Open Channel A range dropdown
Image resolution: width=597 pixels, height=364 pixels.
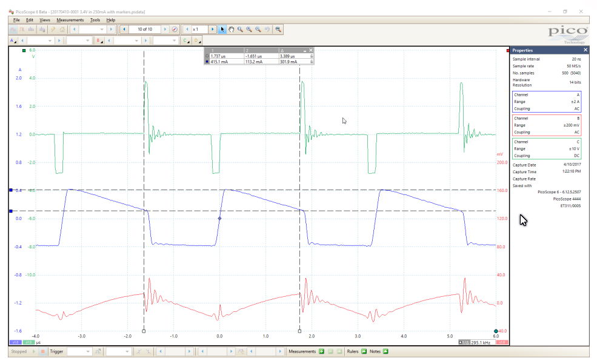tap(40, 41)
